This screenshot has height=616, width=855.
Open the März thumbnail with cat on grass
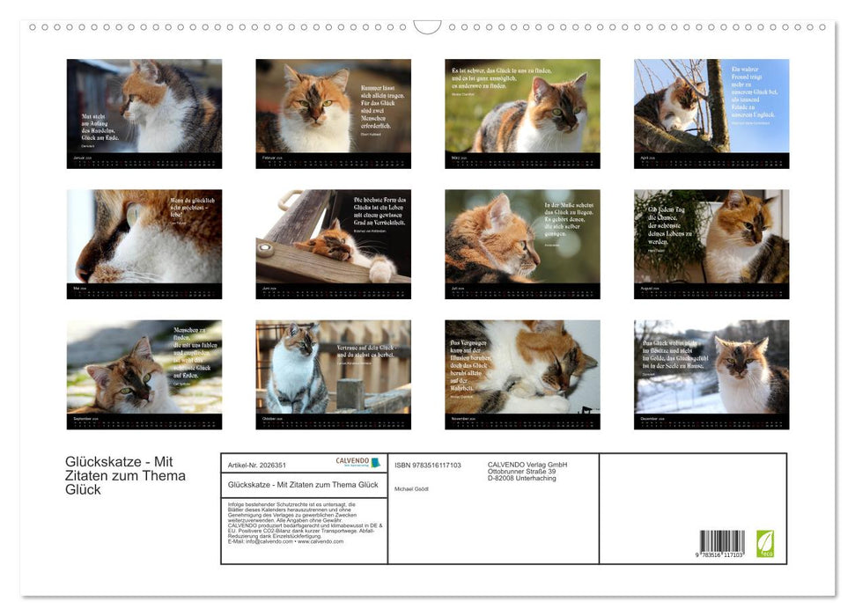[x=522, y=114]
